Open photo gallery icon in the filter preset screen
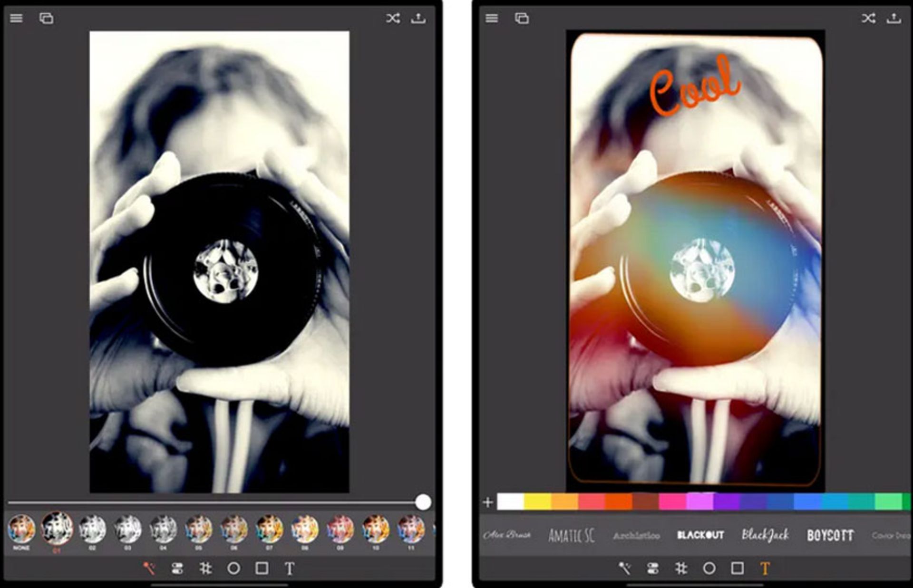The width and height of the screenshot is (913, 588). pyautogui.click(x=46, y=18)
